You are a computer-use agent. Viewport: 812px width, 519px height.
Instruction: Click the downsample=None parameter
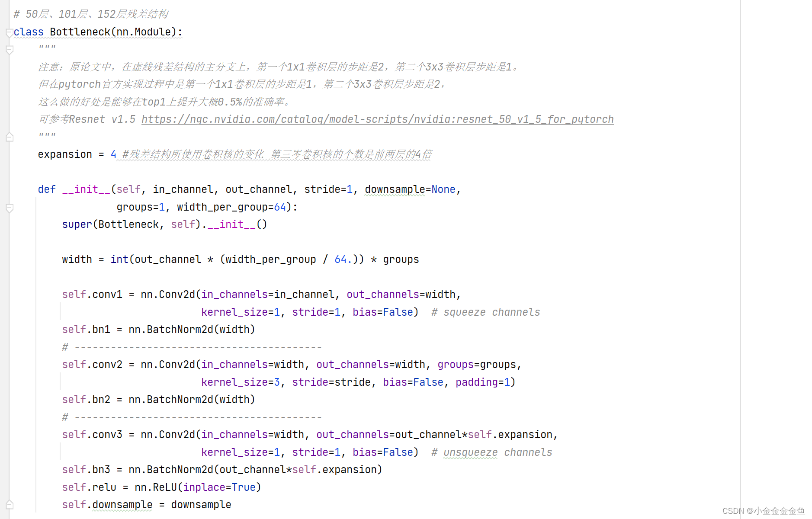click(x=410, y=189)
